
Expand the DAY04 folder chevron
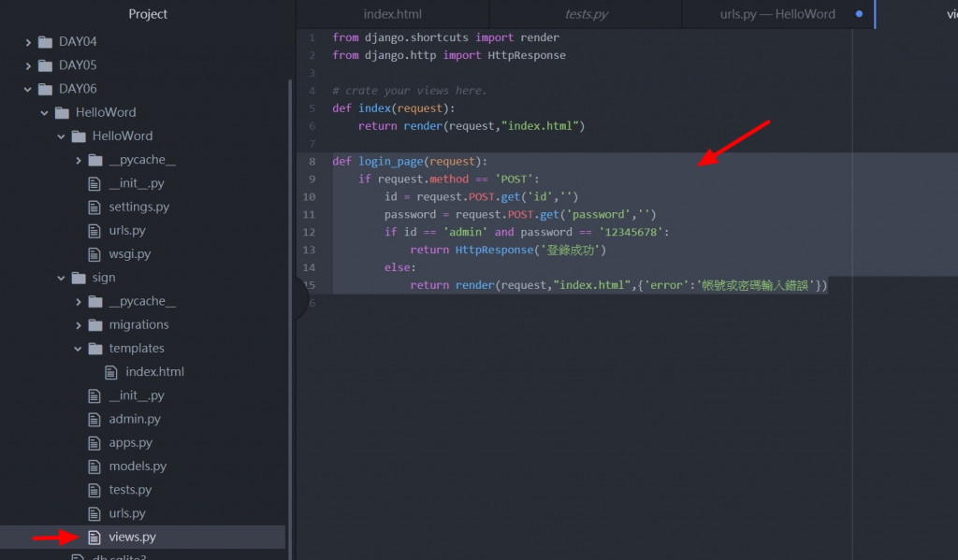[x=28, y=42]
